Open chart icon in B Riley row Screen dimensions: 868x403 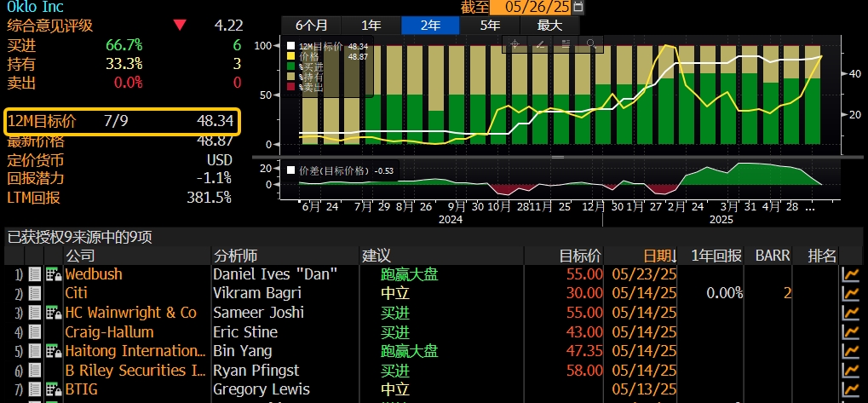click(x=850, y=371)
